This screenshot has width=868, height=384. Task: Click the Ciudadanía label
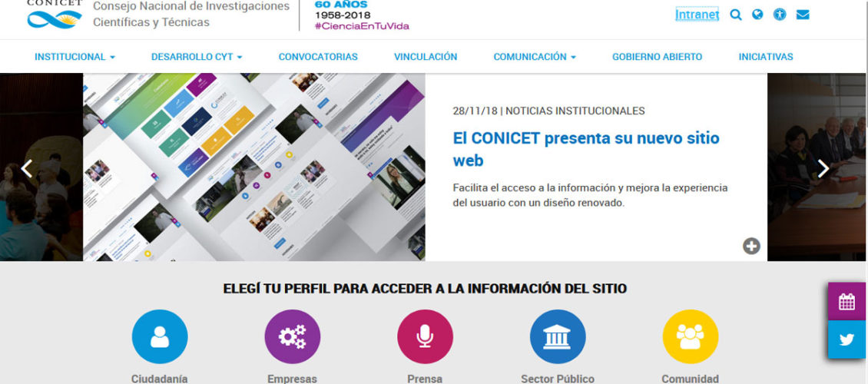[x=160, y=379]
